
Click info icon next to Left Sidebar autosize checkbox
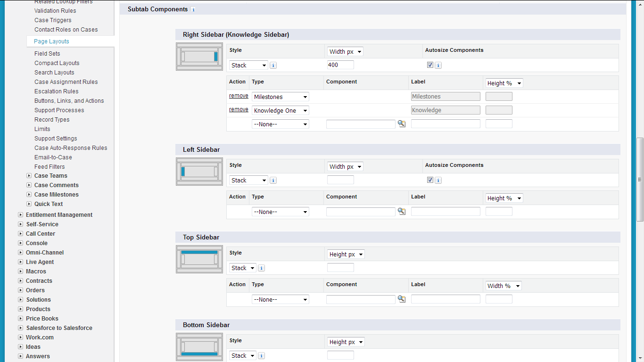click(x=438, y=181)
